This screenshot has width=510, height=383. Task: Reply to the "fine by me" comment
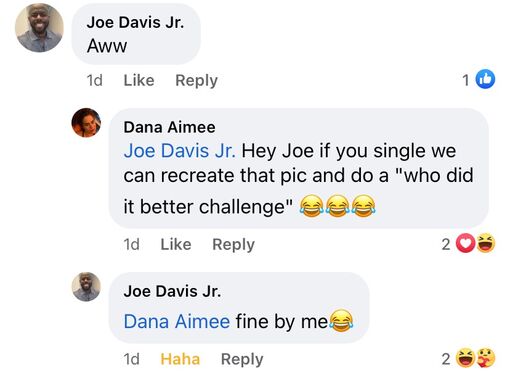[x=242, y=359]
